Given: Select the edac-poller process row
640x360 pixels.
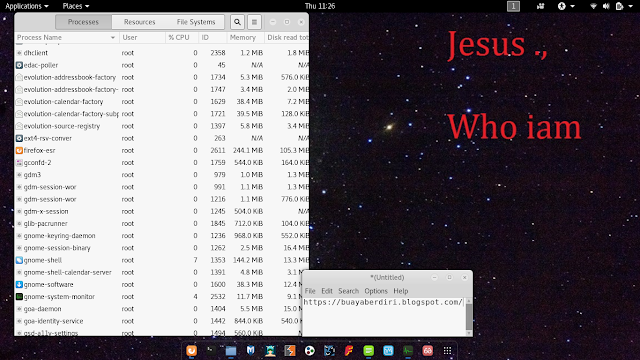Looking at the screenshot, I should click(162, 65).
